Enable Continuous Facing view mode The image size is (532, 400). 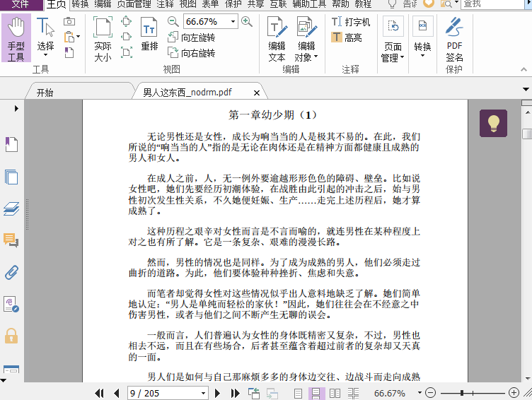point(353,393)
